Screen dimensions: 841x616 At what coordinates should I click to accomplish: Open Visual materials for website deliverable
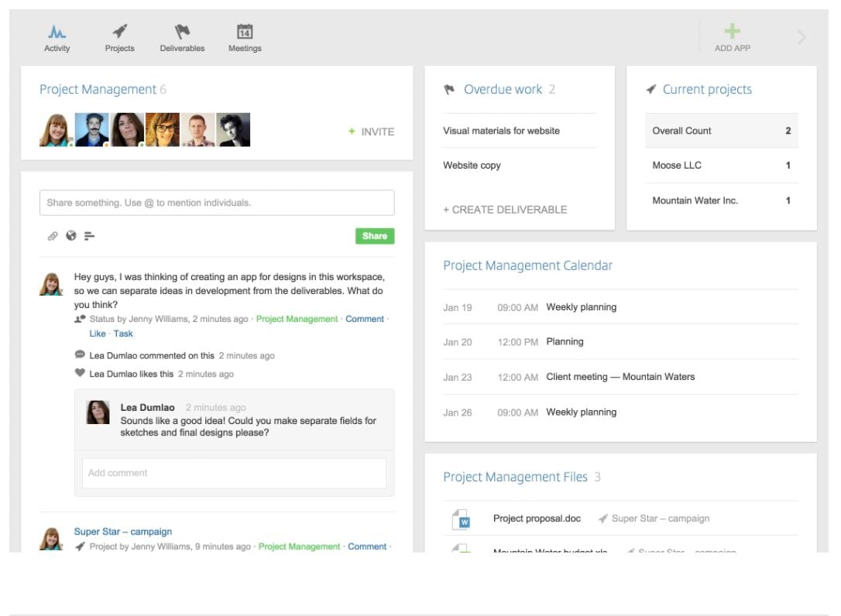[x=501, y=131]
